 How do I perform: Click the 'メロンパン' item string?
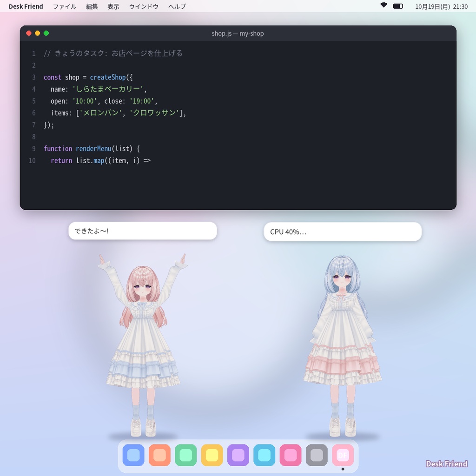click(x=100, y=113)
